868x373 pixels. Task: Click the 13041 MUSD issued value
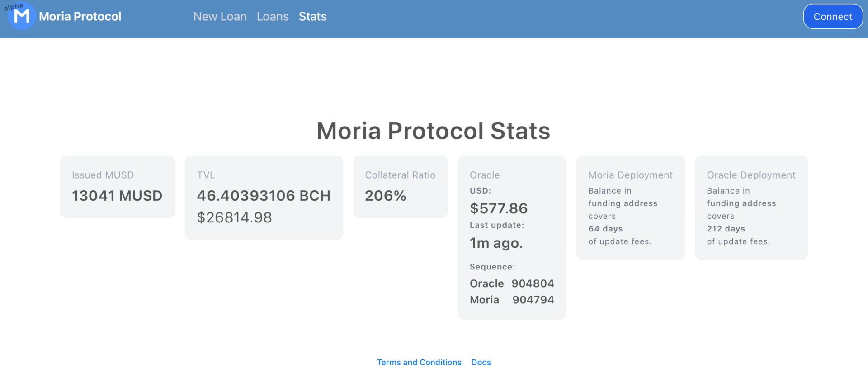[x=117, y=196]
